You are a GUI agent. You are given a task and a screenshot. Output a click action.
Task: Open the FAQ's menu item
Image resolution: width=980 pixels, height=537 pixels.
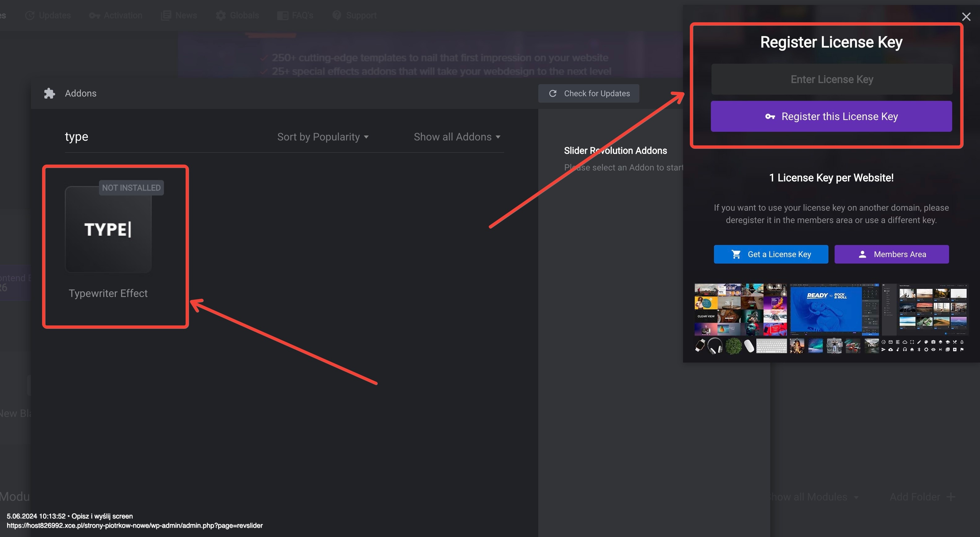coord(295,15)
